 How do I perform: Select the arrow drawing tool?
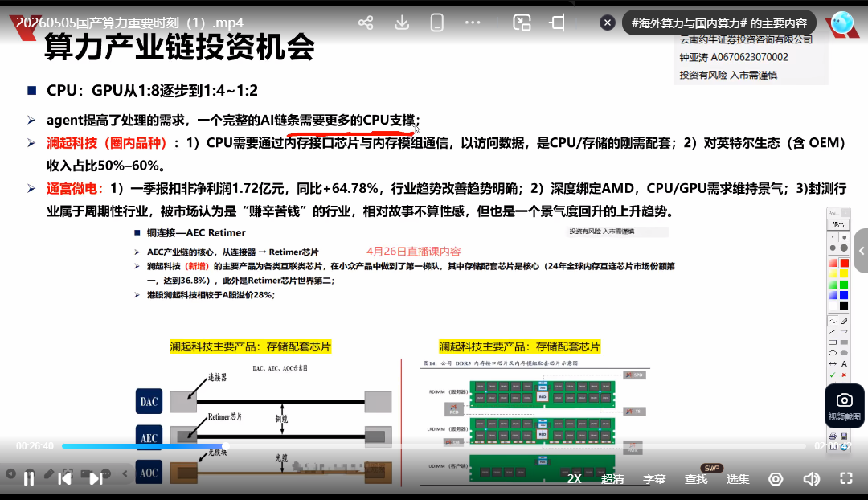click(844, 332)
